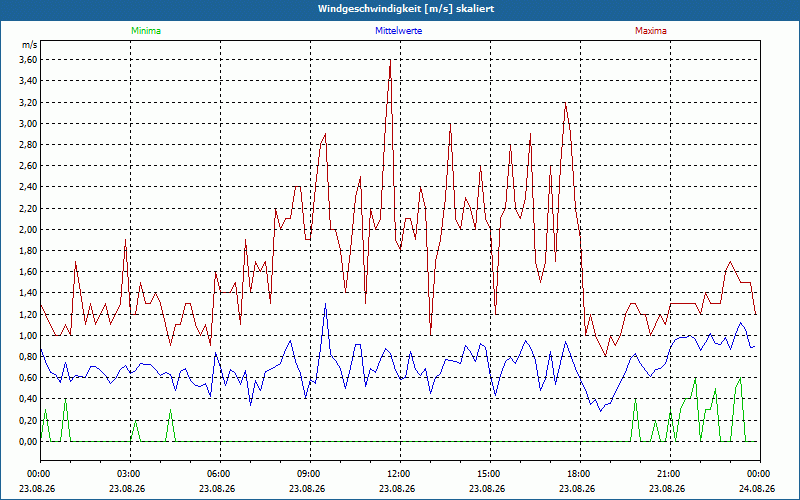Click the 1,00 y-axis value
Screen dimensions: 800x500
(x=29, y=336)
